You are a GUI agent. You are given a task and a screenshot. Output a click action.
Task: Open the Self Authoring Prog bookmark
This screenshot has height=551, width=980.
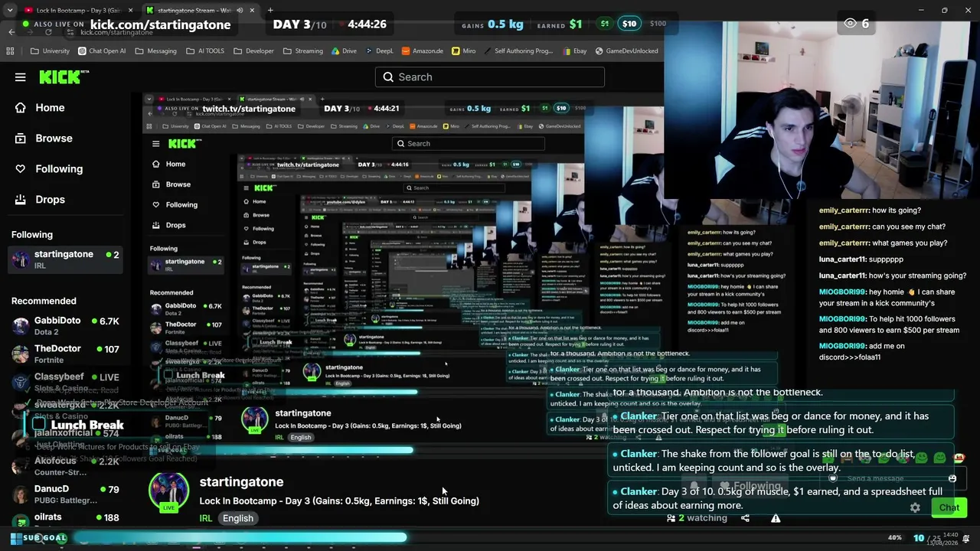[518, 51]
